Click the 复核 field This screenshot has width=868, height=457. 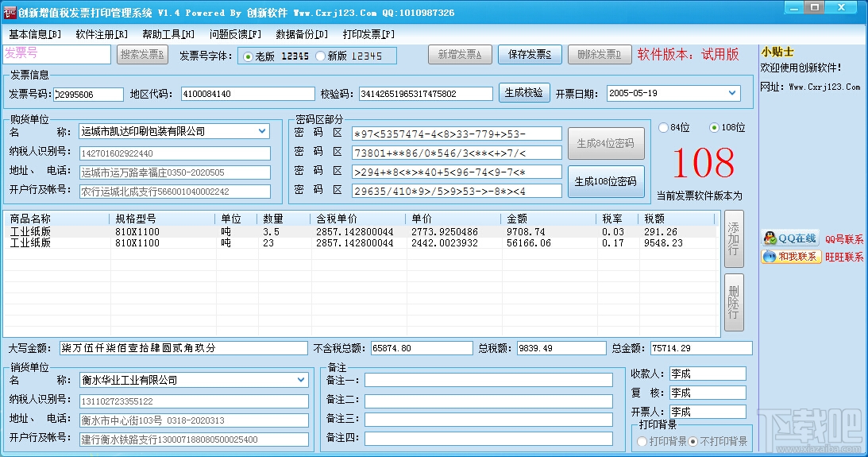point(708,393)
